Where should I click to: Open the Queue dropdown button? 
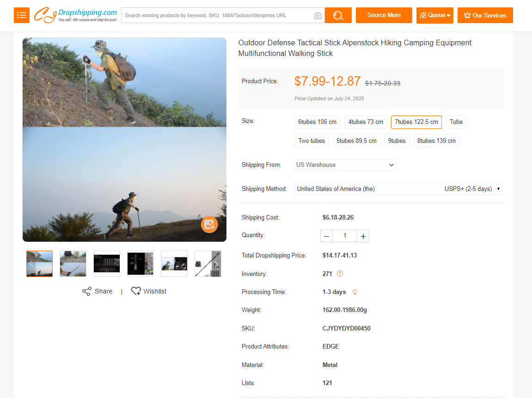[x=434, y=15]
